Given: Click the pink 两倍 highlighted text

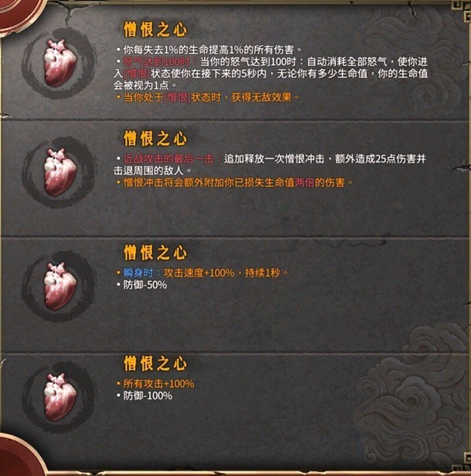Looking at the screenshot, I should pyautogui.click(x=305, y=183).
